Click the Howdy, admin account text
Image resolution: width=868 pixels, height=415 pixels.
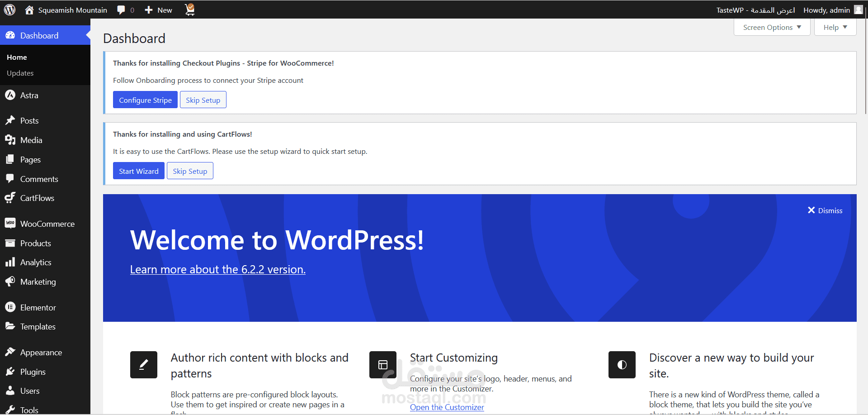point(827,10)
